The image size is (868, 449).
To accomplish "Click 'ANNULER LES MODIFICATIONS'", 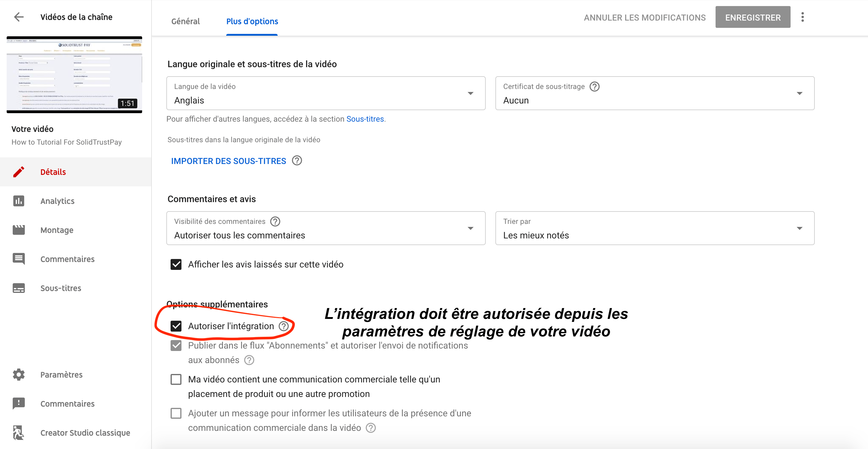I will [644, 18].
